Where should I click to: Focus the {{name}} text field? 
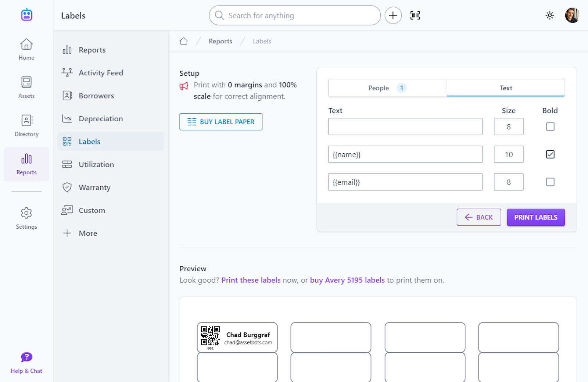tap(405, 154)
